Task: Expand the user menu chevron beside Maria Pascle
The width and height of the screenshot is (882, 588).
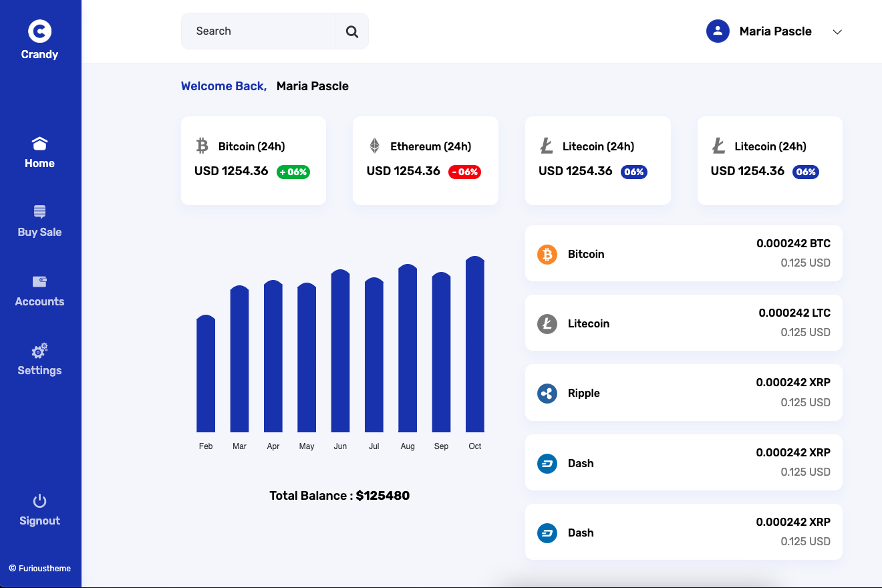Action: 837,32
